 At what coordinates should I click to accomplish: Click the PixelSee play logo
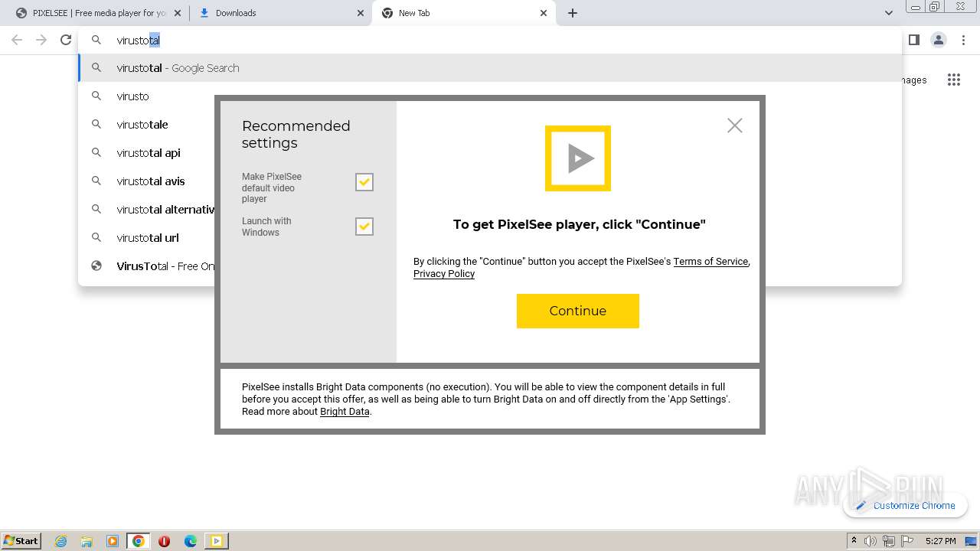point(578,158)
